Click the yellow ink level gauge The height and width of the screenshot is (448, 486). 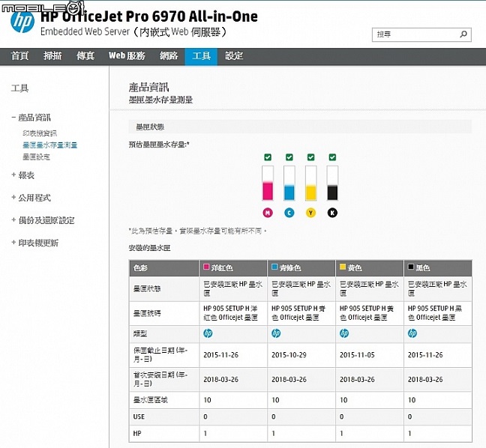click(311, 183)
